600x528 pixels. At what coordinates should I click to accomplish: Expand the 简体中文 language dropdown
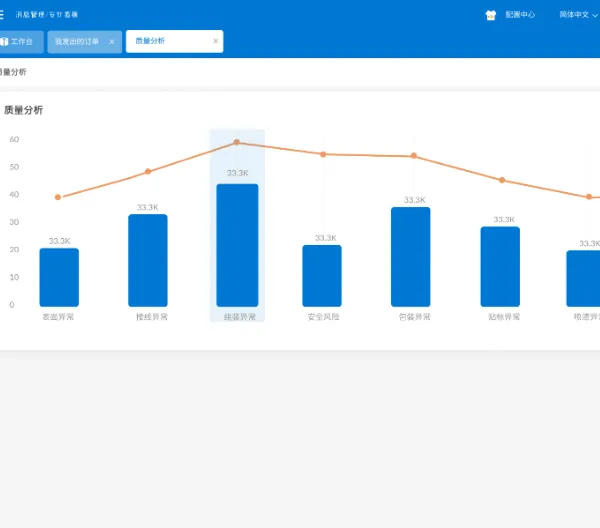point(578,15)
